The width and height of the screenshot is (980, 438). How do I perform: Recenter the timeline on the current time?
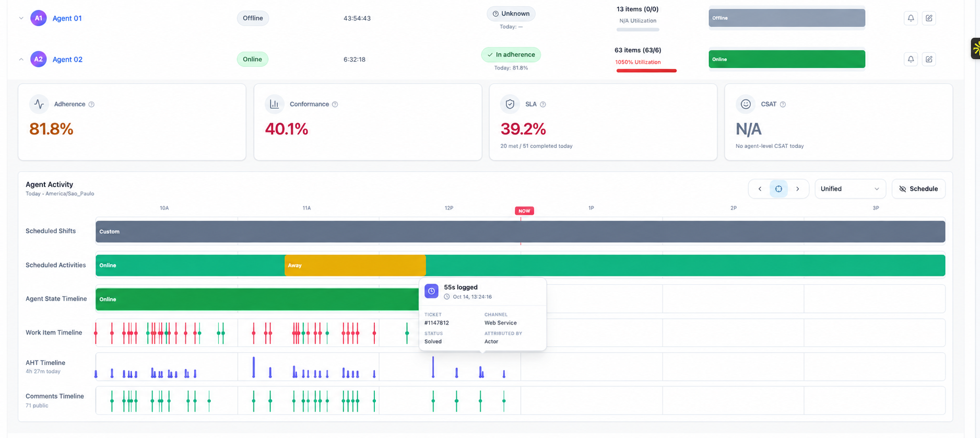tap(778, 189)
